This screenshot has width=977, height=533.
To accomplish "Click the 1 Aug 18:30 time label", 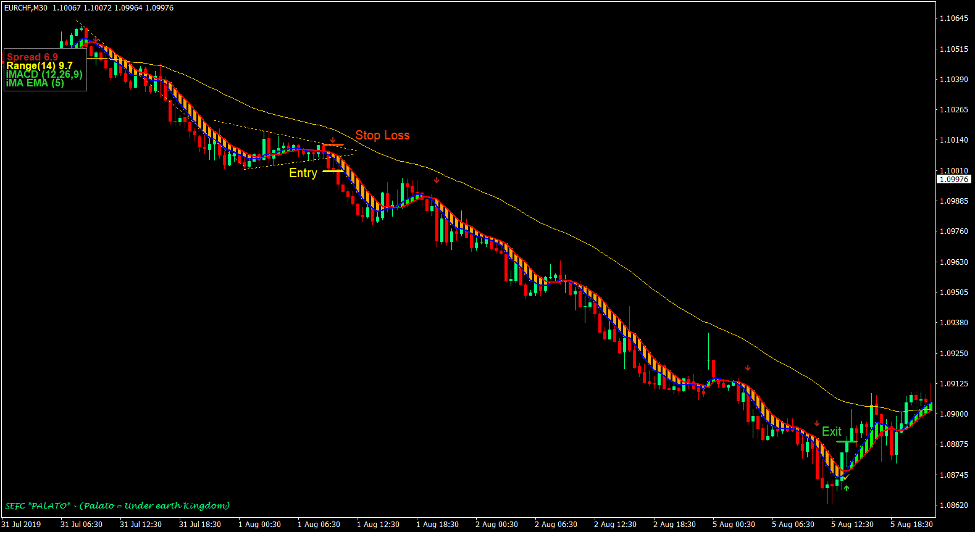I will point(437,524).
